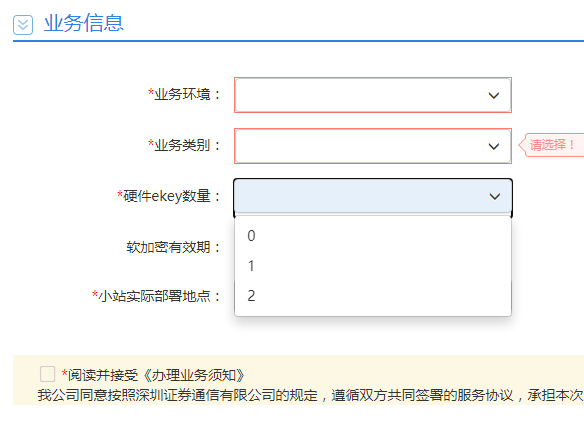
Task: Close the open 硬件ekey数量 select field
Action: click(x=373, y=196)
